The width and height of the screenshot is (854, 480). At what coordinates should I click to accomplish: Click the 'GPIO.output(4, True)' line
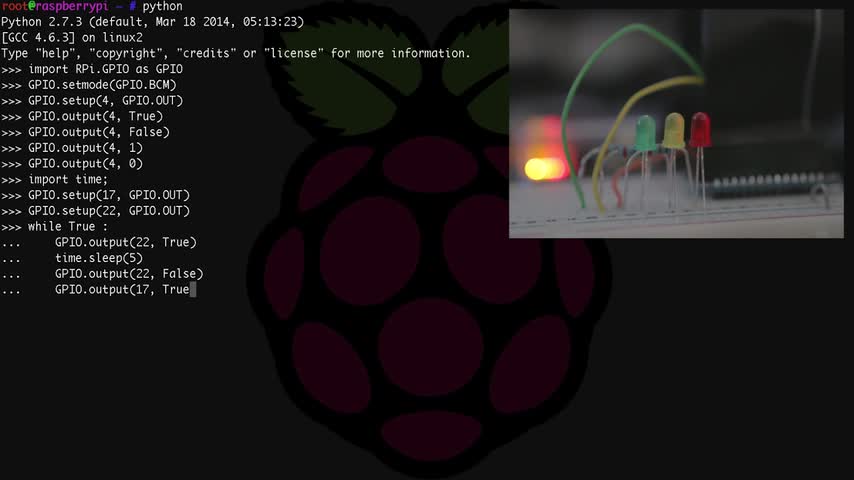(96, 117)
